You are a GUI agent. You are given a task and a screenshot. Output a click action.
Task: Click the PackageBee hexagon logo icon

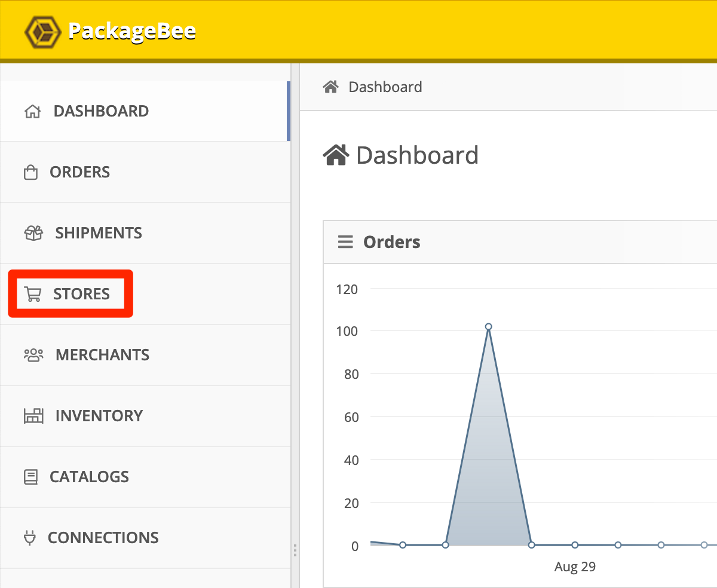pyautogui.click(x=43, y=31)
